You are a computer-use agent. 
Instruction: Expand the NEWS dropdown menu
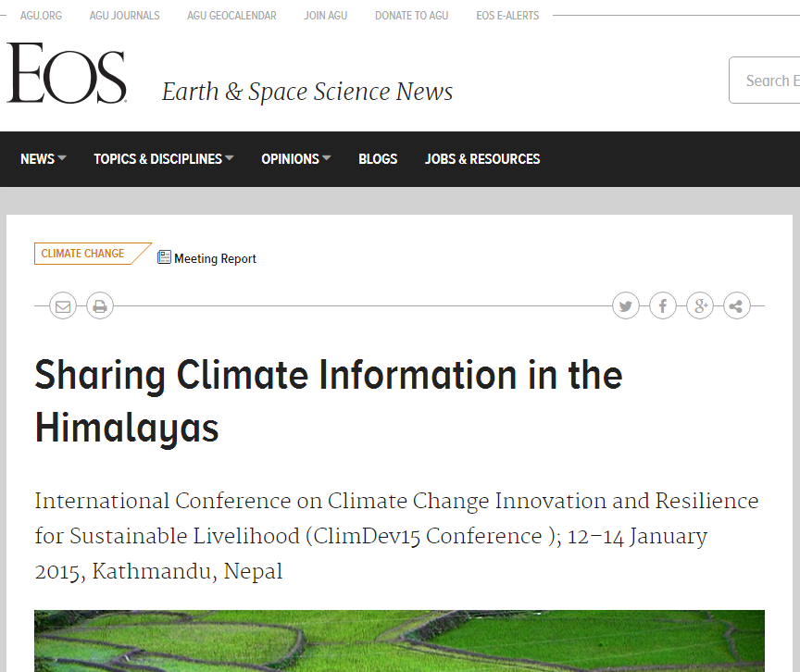(x=44, y=159)
